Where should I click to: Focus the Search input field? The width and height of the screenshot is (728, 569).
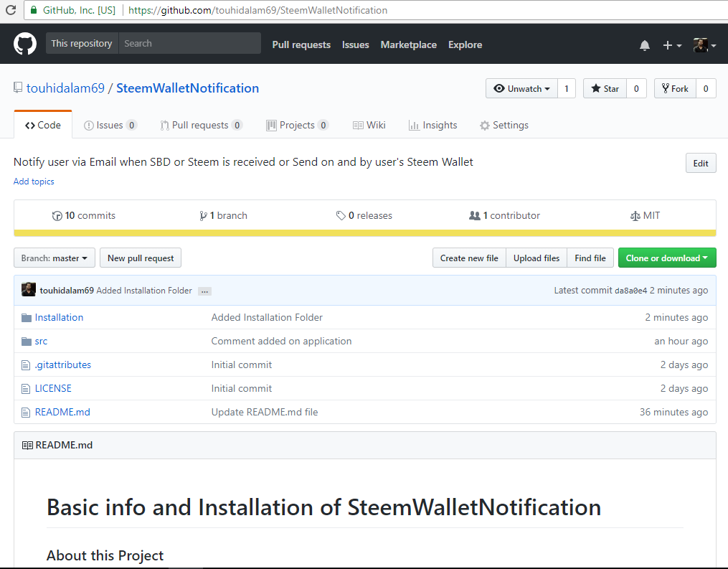click(x=190, y=43)
